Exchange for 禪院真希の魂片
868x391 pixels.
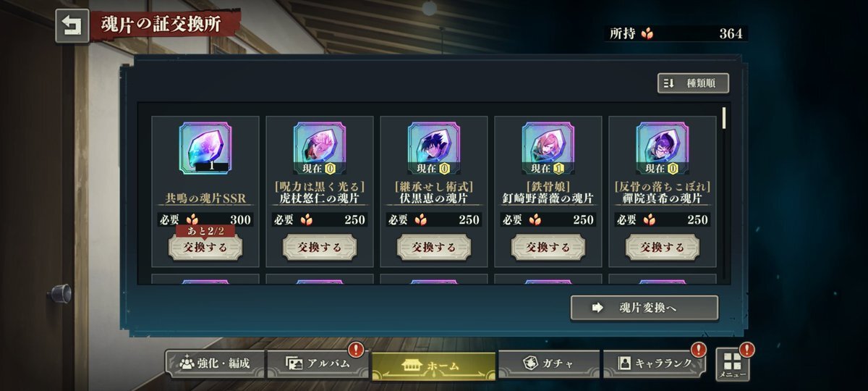pyautogui.click(x=663, y=247)
